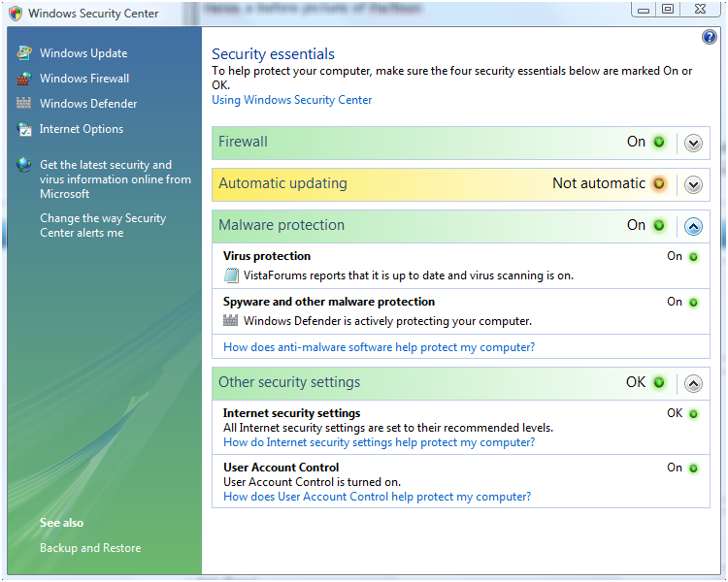728x582 pixels.
Task: Click the green indicator for User Account Control
Action: tap(693, 469)
